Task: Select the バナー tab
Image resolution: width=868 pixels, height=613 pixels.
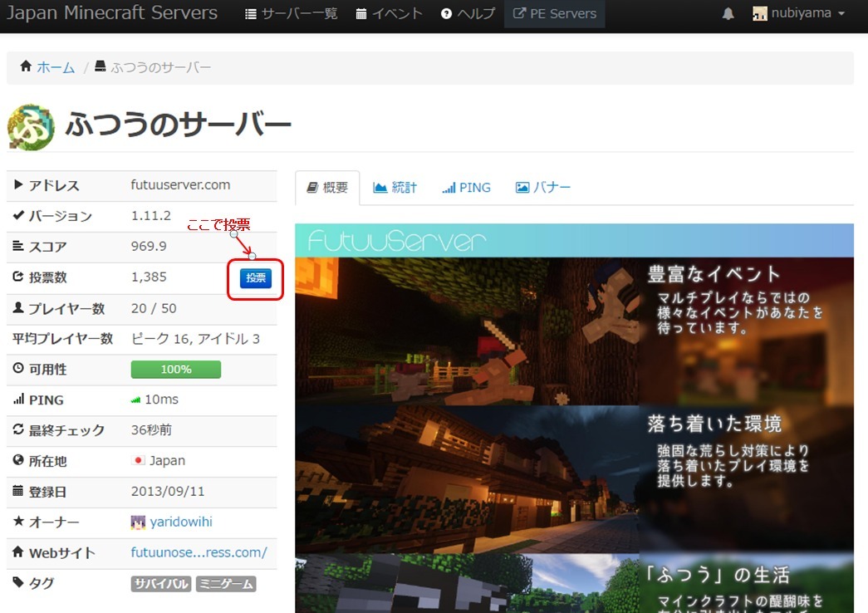Action: click(x=543, y=188)
